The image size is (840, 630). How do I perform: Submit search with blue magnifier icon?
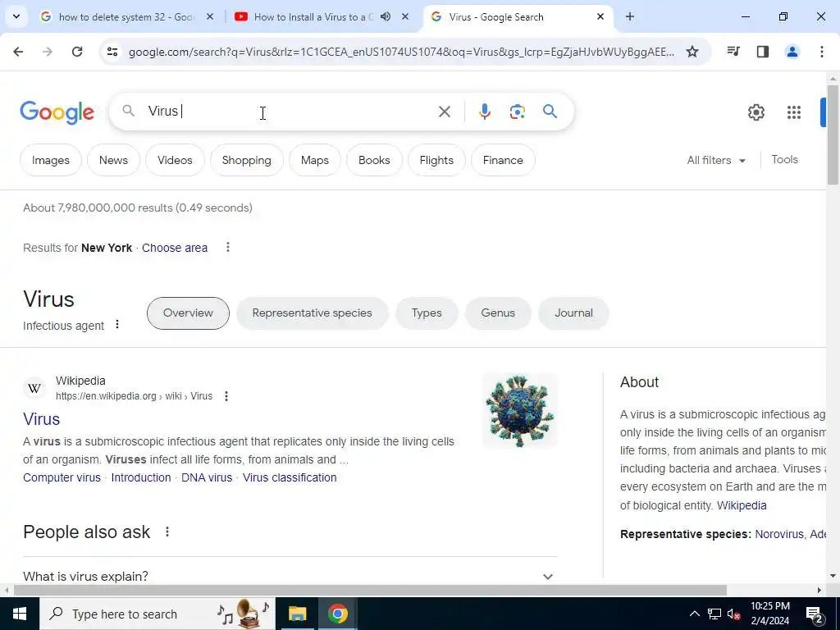pyautogui.click(x=550, y=112)
